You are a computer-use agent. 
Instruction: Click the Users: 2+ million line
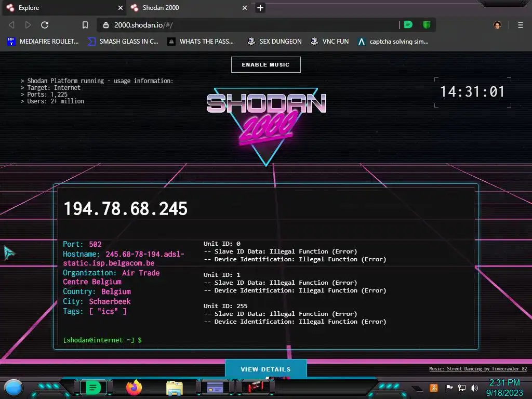[x=52, y=101]
